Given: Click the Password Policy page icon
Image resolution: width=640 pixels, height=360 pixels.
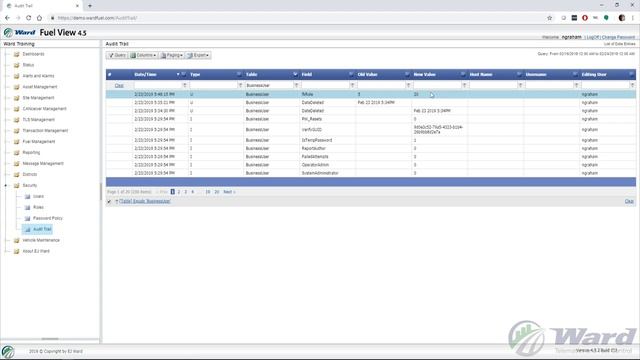Looking at the screenshot, I should point(27,218).
